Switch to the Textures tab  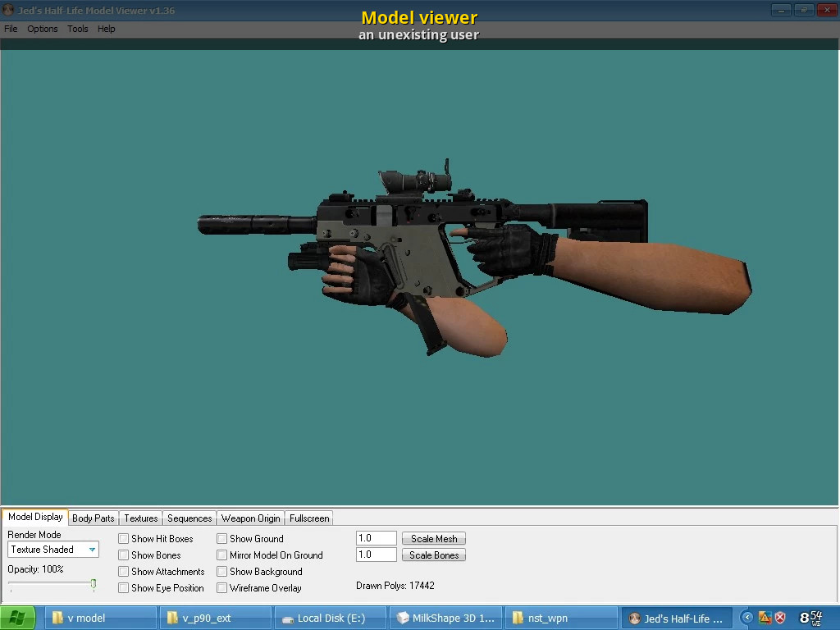[x=141, y=518]
